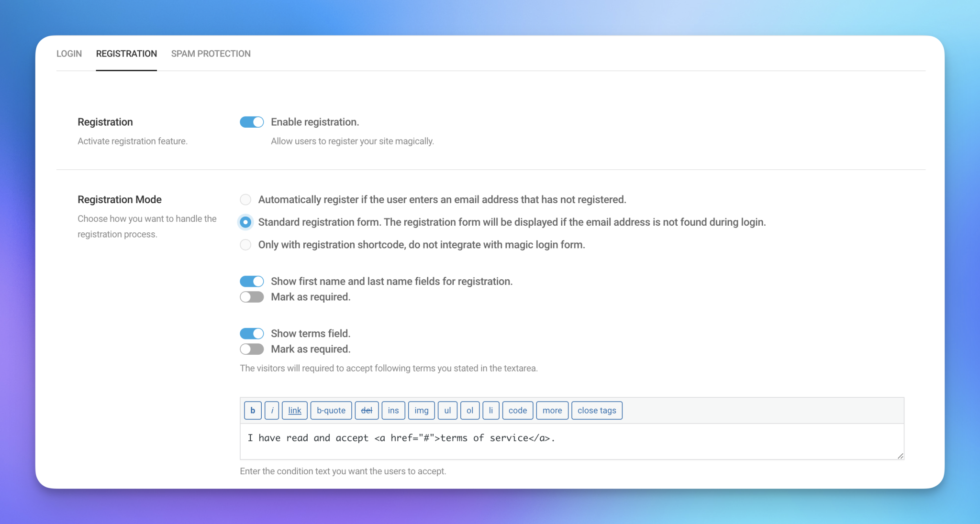Screen dimensions: 980x524
Task: Insert an ordered list with ol
Action: (469, 410)
